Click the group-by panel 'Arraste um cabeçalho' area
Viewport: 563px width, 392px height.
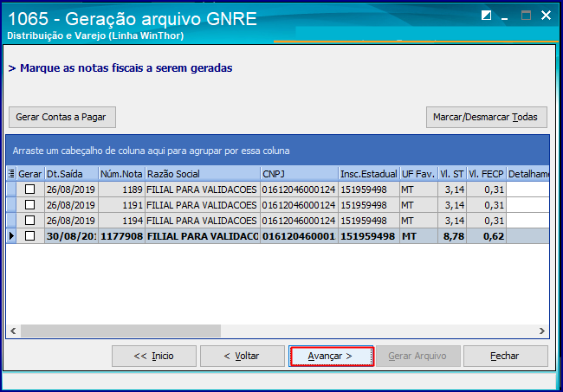pyautogui.click(x=277, y=151)
